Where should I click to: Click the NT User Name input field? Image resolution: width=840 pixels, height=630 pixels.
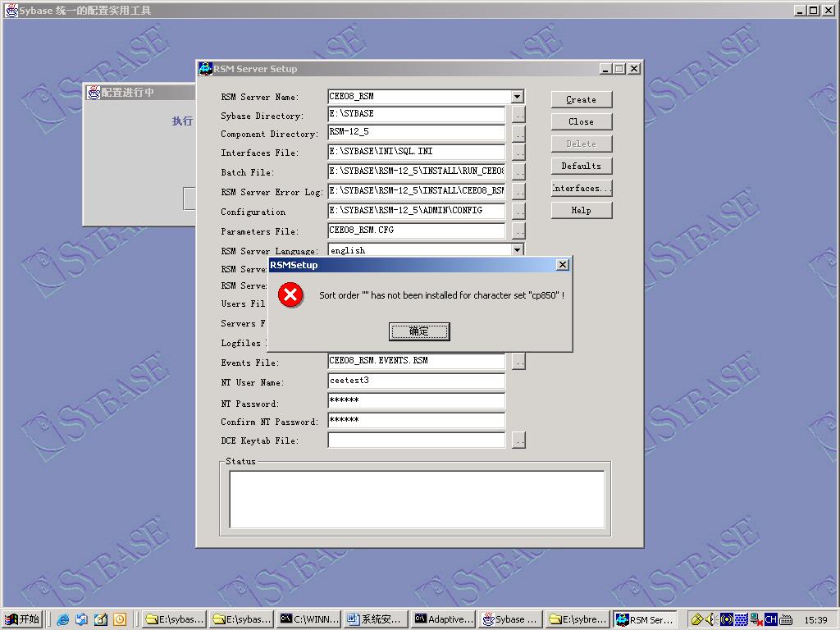click(416, 381)
